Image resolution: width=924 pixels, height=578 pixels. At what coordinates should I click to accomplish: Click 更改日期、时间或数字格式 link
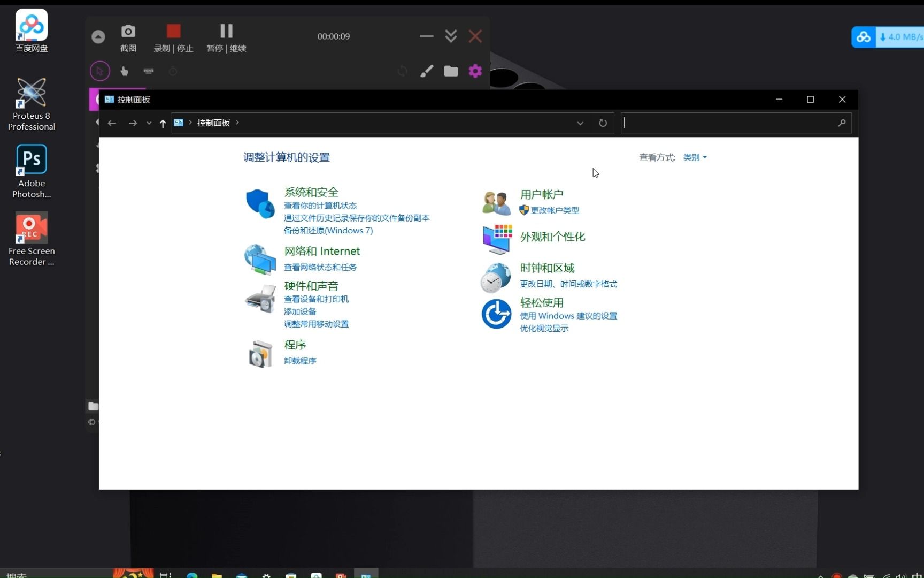pyautogui.click(x=568, y=284)
